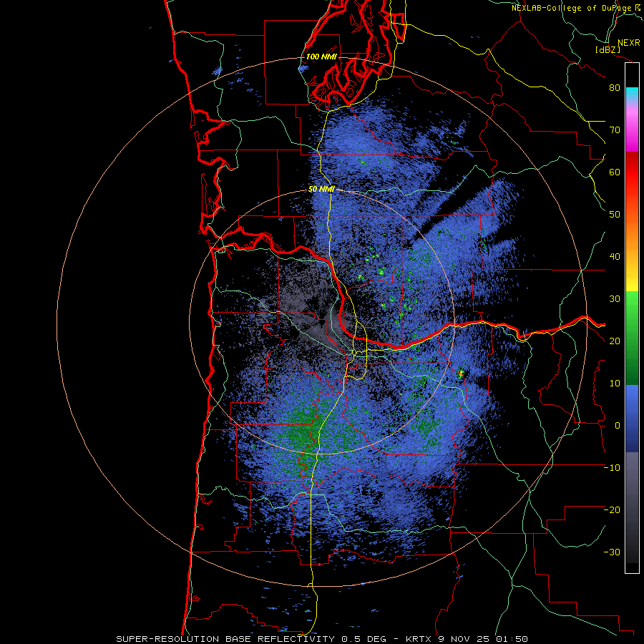Click the bright yellow-red echo east of radar
This screenshot has height=644, width=644.
click(462, 374)
